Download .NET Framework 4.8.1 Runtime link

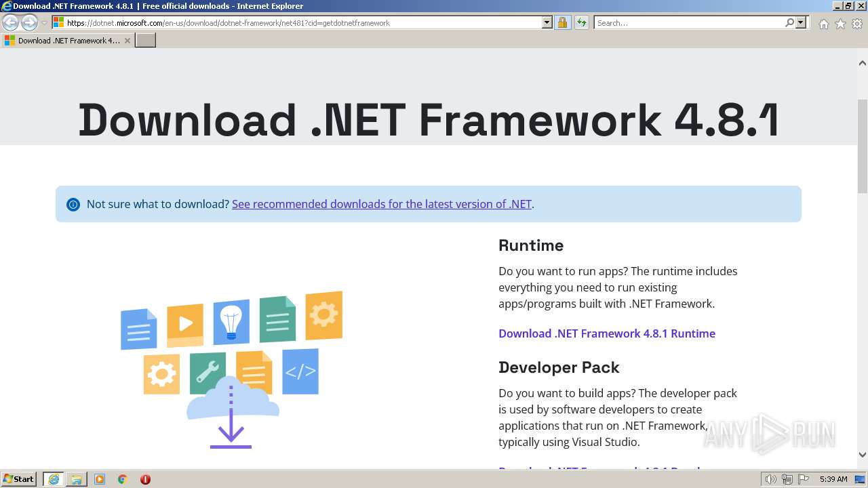(x=607, y=333)
